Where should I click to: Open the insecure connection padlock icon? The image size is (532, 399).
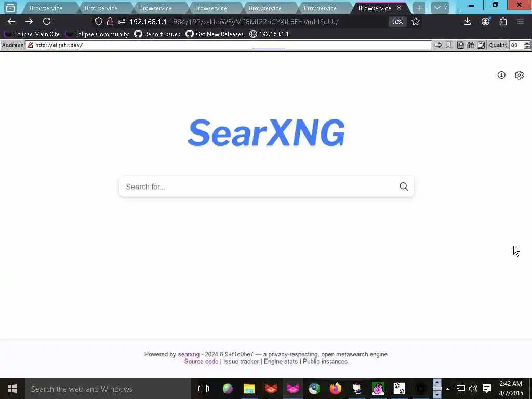click(110, 22)
